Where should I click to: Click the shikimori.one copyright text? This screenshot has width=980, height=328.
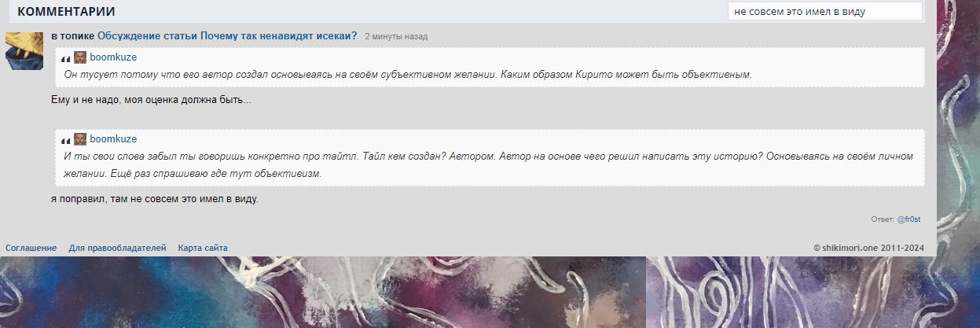pos(869,248)
